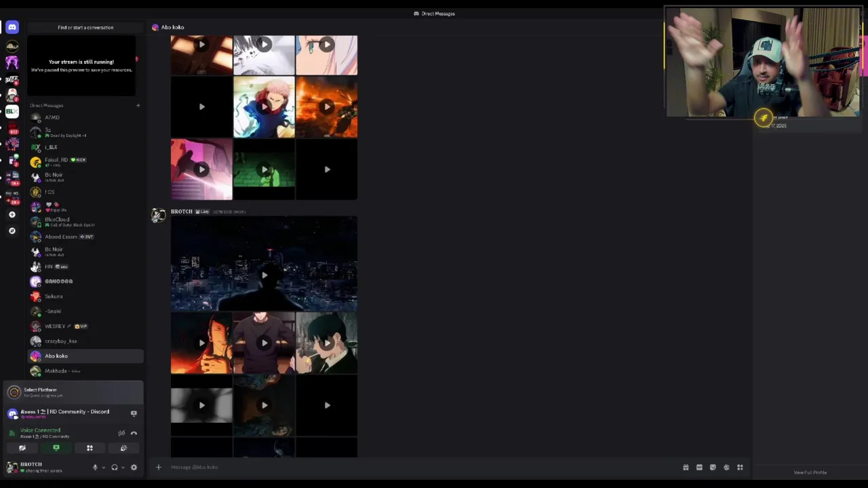Open apps icon in message bar

tap(740, 467)
